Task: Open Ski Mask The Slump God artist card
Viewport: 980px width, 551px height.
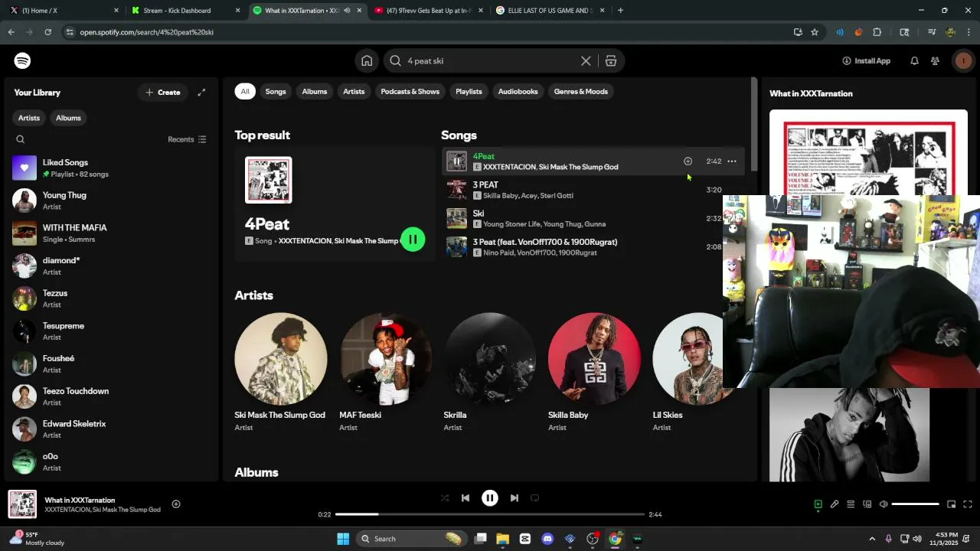Action: coord(280,373)
